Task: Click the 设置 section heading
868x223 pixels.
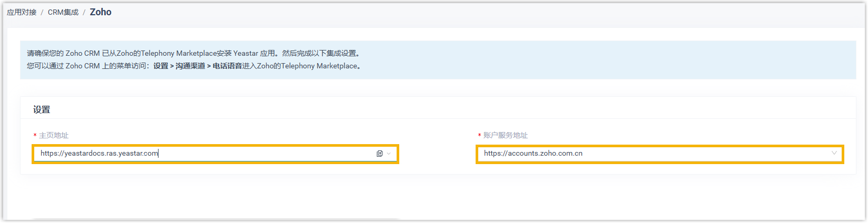Action: (x=42, y=109)
